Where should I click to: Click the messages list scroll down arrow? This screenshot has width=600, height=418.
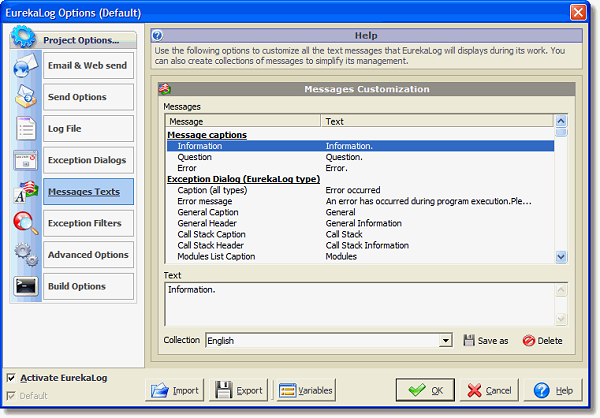click(x=561, y=256)
